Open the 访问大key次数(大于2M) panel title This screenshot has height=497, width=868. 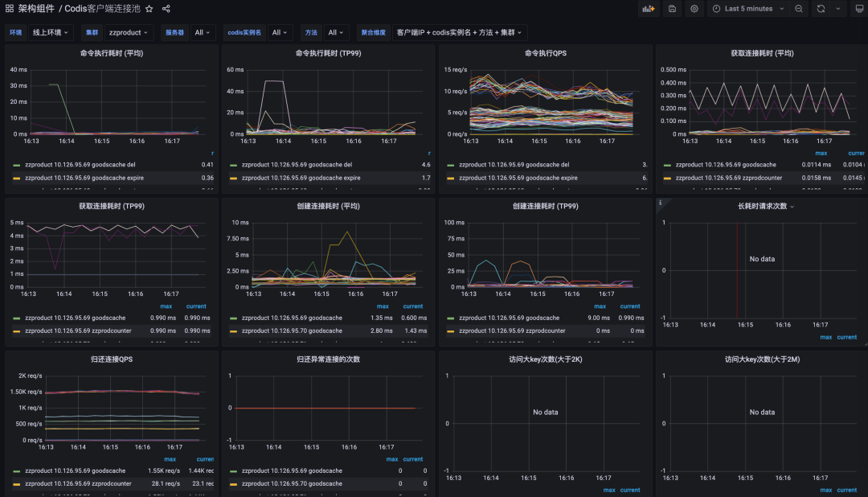point(762,359)
